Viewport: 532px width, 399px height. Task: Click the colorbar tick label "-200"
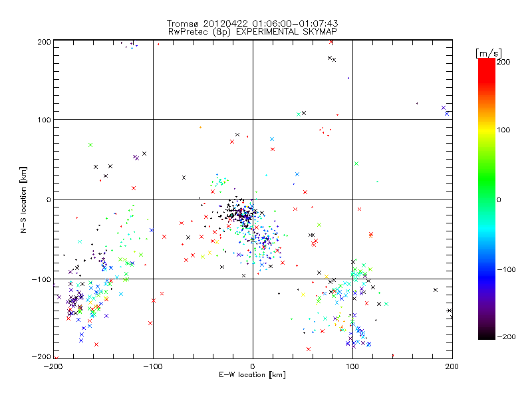506,336
